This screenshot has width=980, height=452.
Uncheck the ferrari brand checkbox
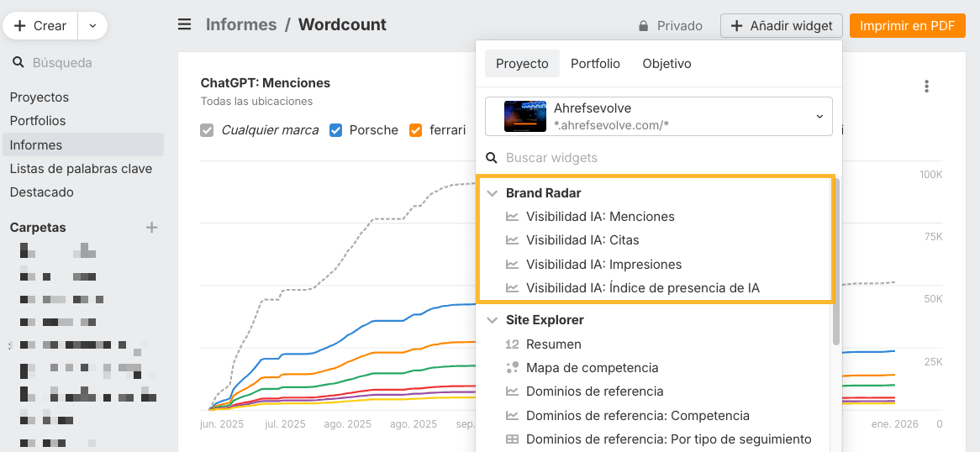pyautogui.click(x=415, y=130)
